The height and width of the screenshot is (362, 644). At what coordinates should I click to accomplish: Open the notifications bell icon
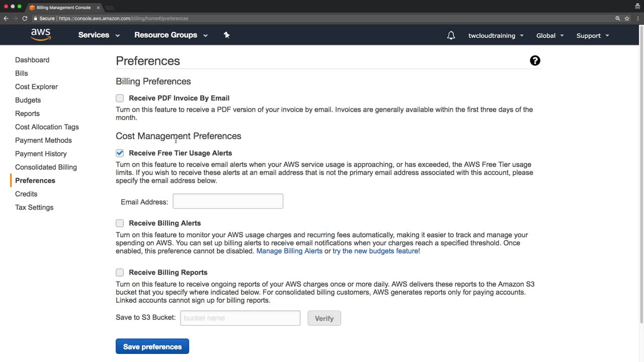pyautogui.click(x=451, y=35)
